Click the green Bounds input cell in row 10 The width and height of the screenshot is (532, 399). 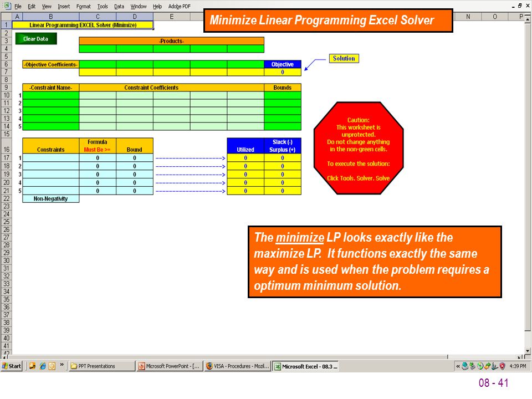[282, 95]
